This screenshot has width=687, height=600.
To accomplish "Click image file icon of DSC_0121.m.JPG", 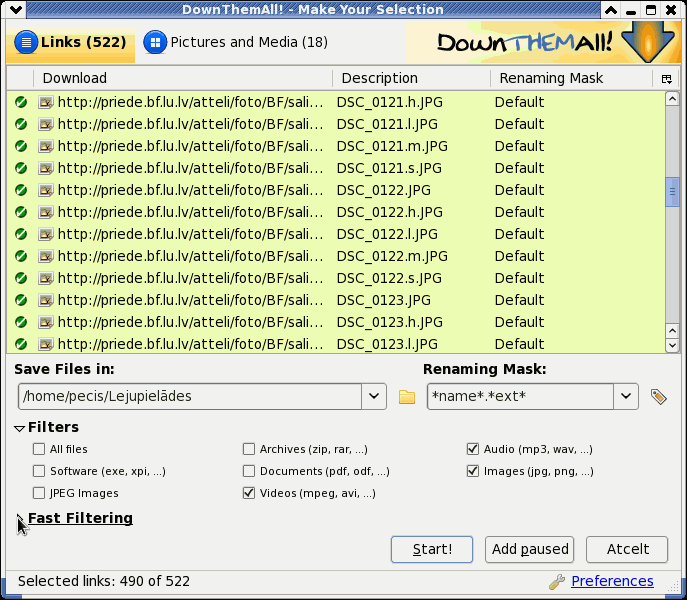I will pyautogui.click(x=46, y=146).
